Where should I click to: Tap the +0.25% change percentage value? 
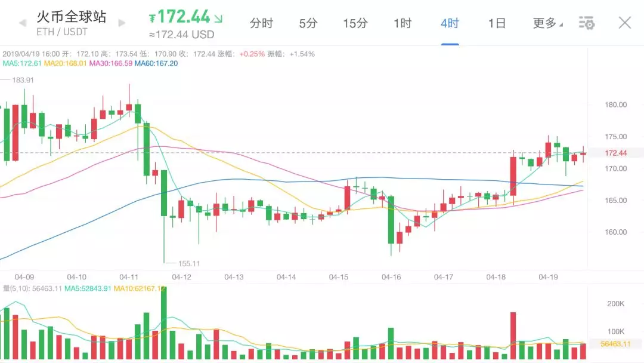tap(252, 54)
